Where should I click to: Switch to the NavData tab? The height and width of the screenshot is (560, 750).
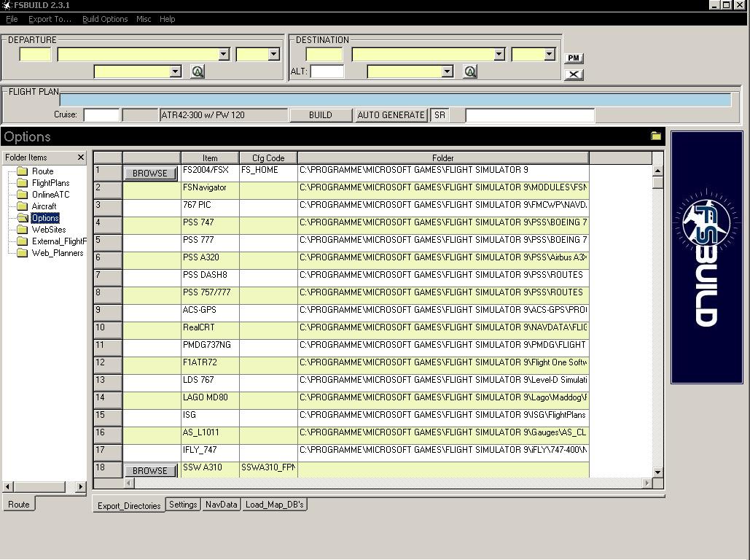coord(221,505)
